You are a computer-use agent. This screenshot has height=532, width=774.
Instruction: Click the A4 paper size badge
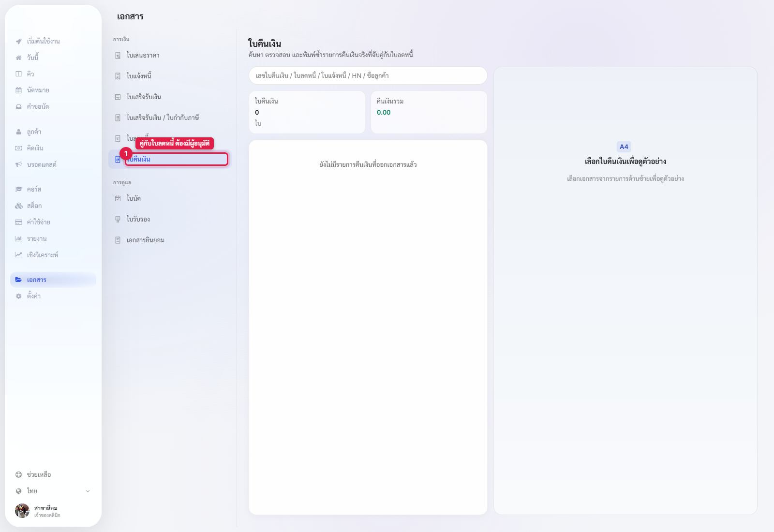[624, 147]
